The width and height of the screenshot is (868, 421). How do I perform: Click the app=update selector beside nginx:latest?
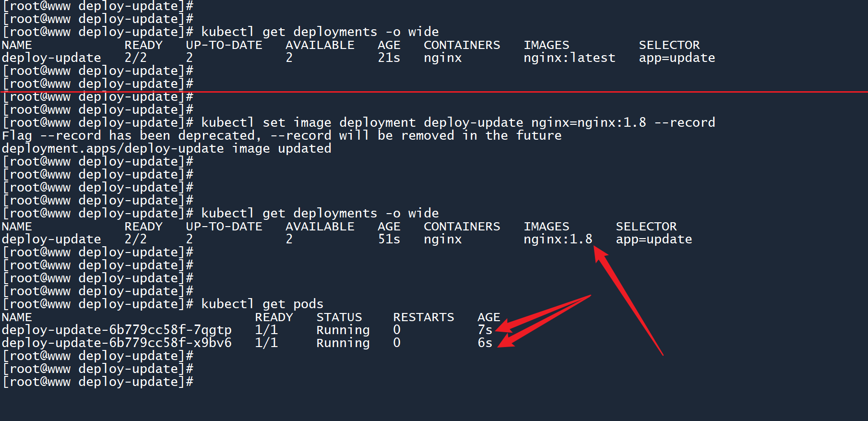tap(677, 58)
